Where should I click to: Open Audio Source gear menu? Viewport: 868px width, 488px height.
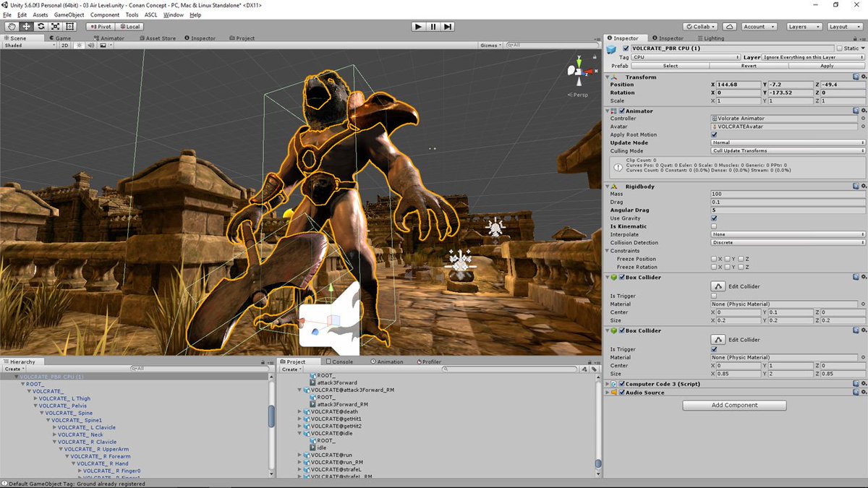tap(863, 393)
